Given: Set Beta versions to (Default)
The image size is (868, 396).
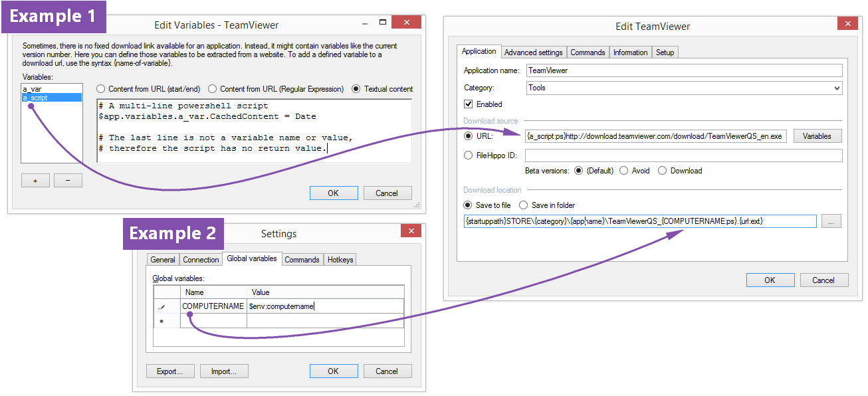Looking at the screenshot, I should tap(593, 171).
